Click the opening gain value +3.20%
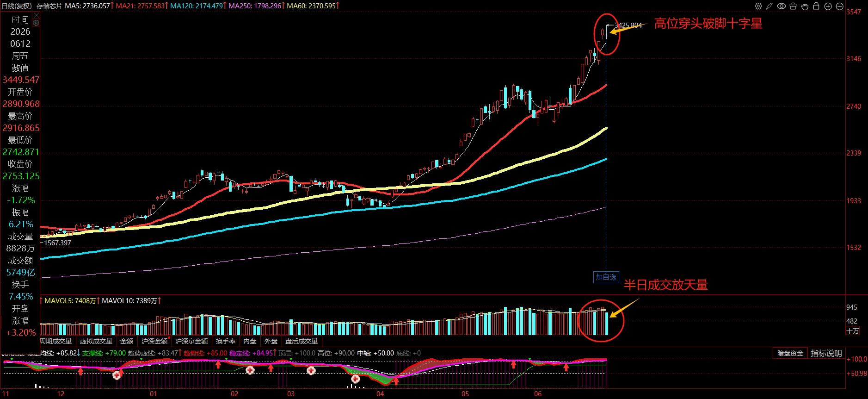Viewport: 868px width, 399px height. pyautogui.click(x=21, y=332)
